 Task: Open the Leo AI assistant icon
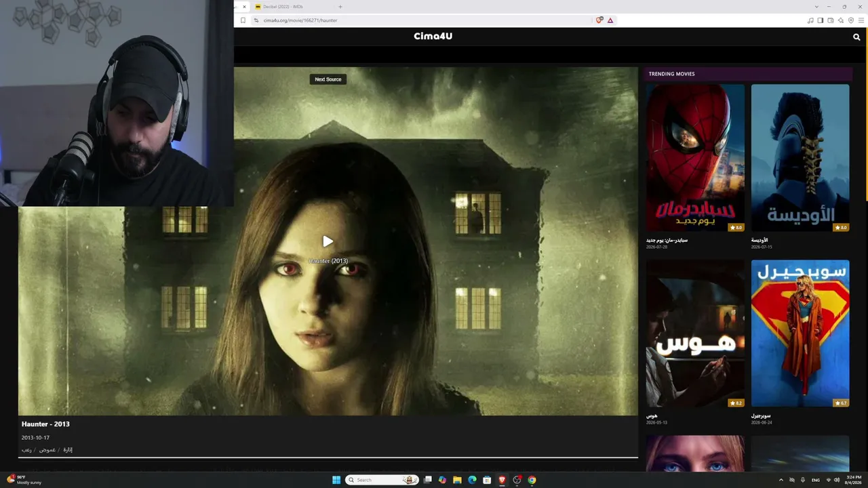click(x=841, y=20)
